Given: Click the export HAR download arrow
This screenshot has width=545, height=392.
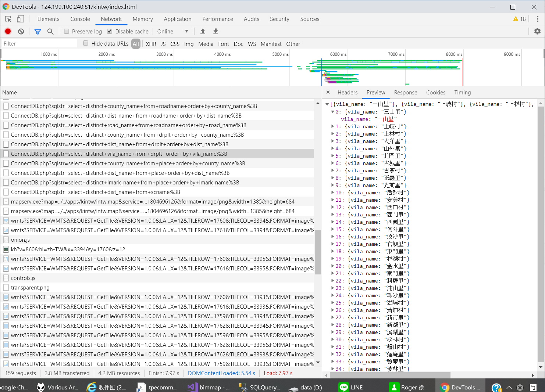Looking at the screenshot, I should [215, 32].
